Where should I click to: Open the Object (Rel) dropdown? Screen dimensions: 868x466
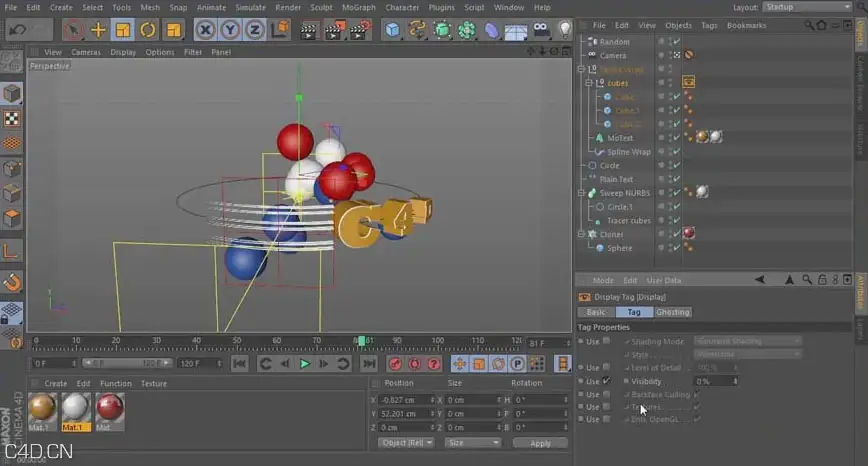406,443
